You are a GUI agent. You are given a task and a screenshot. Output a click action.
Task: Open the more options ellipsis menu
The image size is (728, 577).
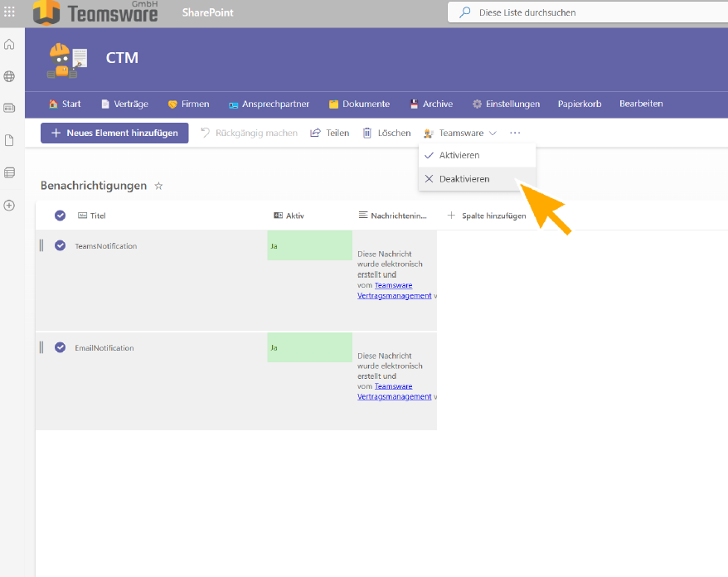515,133
